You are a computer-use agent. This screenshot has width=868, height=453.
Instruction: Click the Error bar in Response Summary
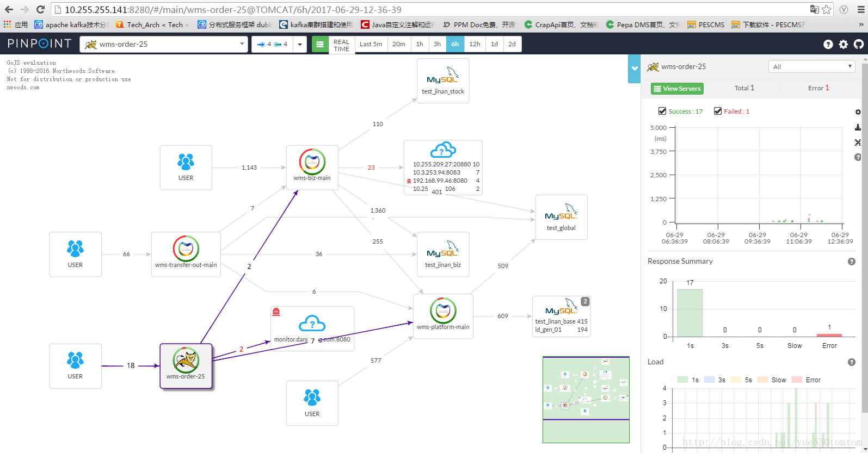click(829, 335)
